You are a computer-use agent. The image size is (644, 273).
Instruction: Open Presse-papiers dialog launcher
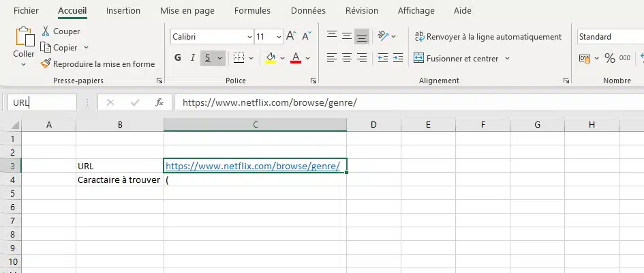tap(159, 81)
